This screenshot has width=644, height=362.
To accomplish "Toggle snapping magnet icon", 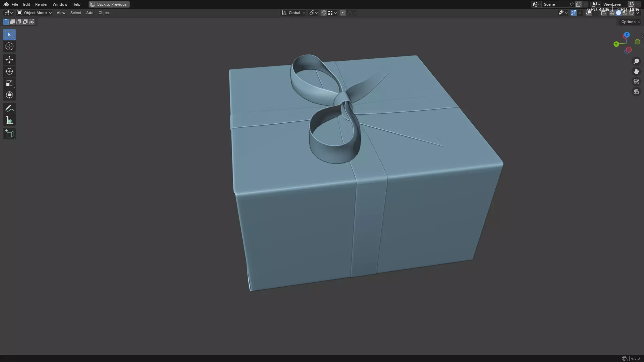I will (x=324, y=13).
